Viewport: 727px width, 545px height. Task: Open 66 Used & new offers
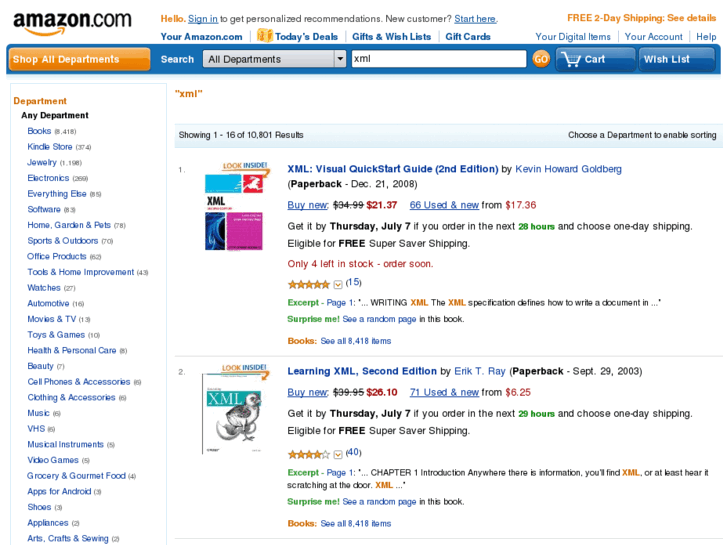click(x=444, y=205)
